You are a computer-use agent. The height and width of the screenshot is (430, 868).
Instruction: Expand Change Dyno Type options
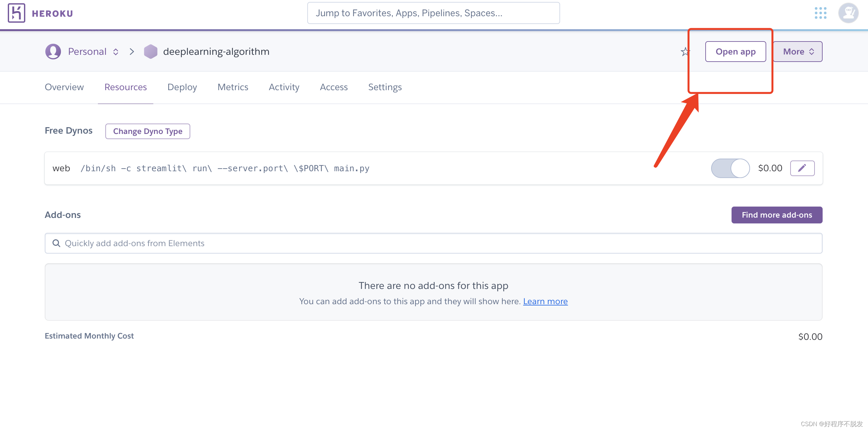[147, 131]
